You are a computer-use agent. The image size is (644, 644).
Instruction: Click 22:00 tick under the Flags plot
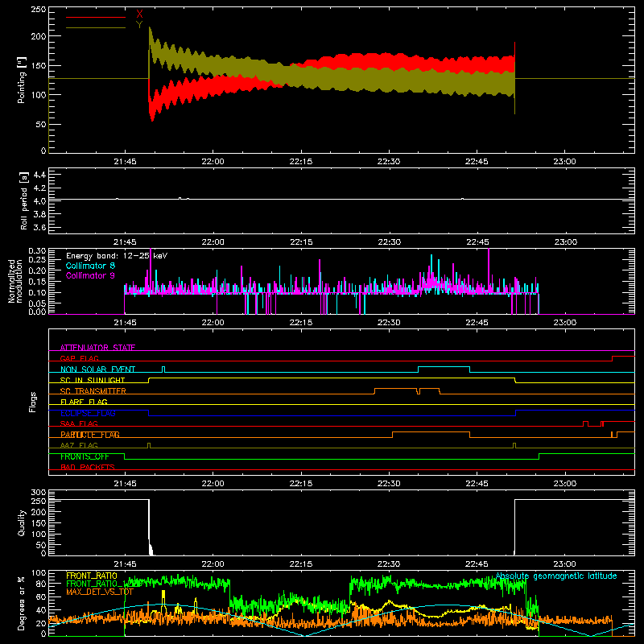click(213, 484)
